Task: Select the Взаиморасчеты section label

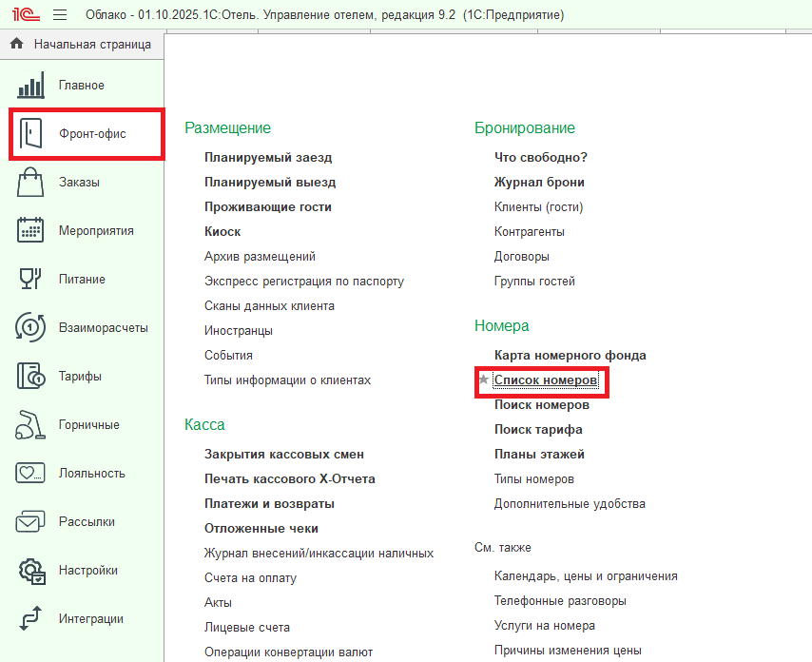Action: [104, 327]
